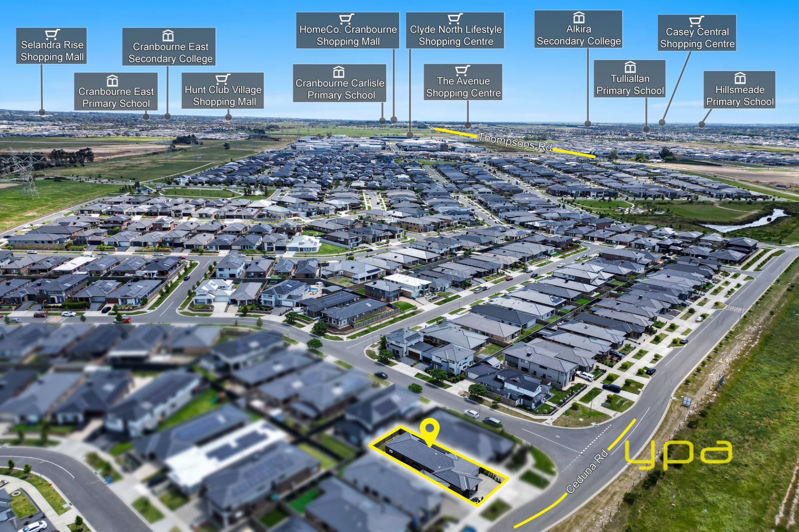Image resolution: width=799 pixels, height=532 pixels.
Task: Click the Thompsons Rd street label
Action: [515, 142]
